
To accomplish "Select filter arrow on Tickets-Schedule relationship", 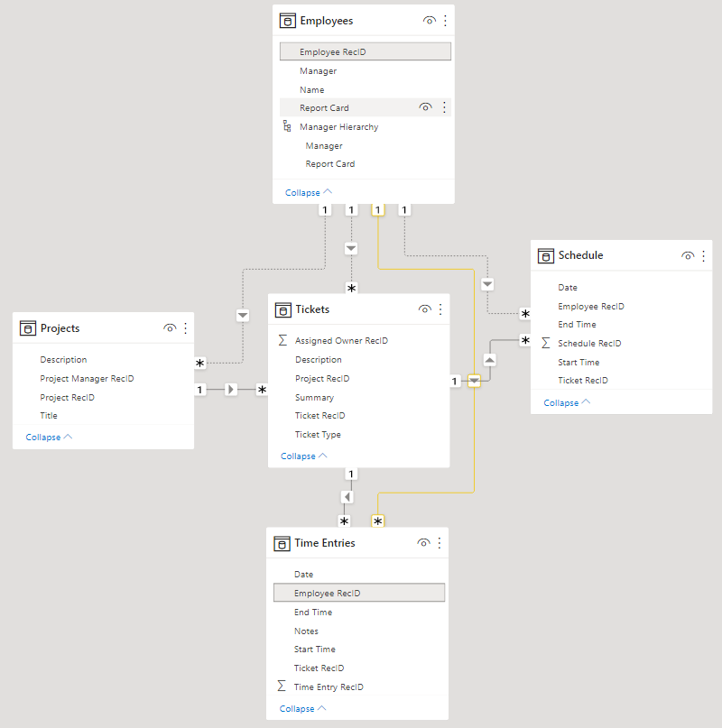I will click(x=490, y=360).
